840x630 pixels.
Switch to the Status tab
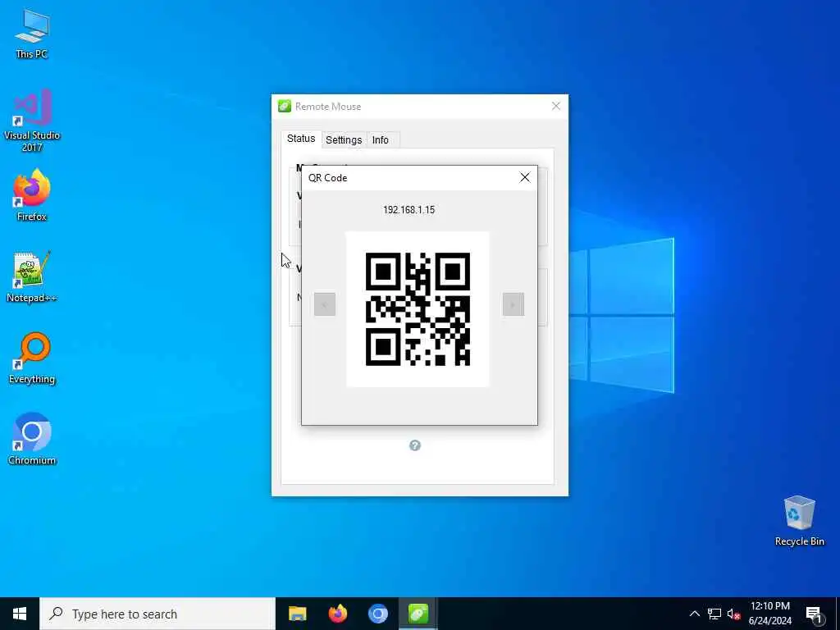tap(300, 139)
